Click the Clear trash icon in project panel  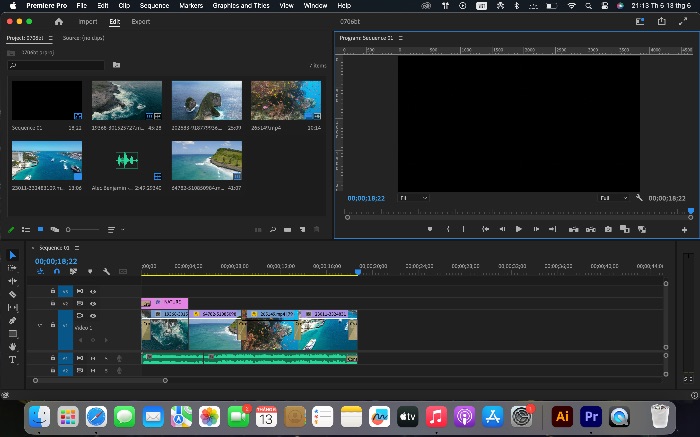click(317, 229)
